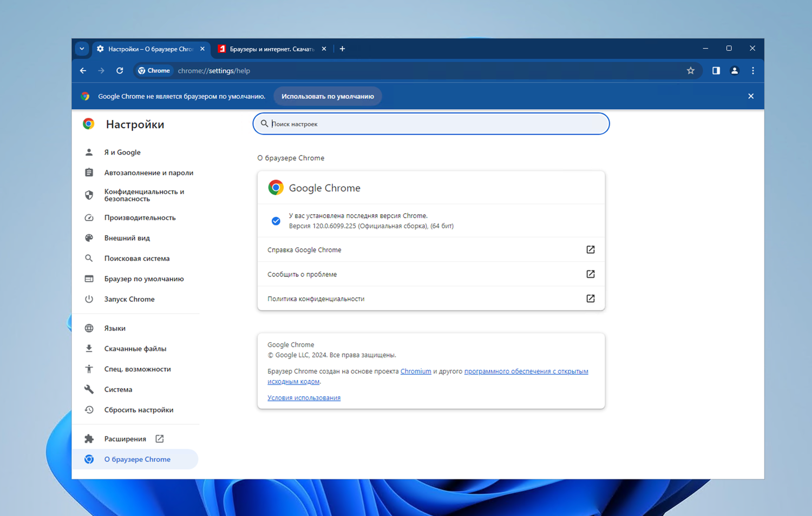Screen dimensions: 812x516
Task: Click the Chrome site info chip in address bar
Action: (x=154, y=71)
